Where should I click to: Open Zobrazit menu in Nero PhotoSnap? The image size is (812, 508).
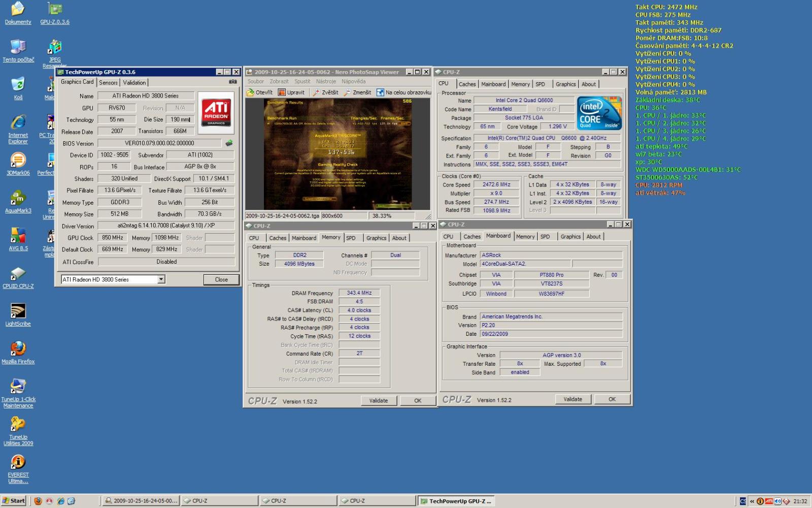point(279,81)
